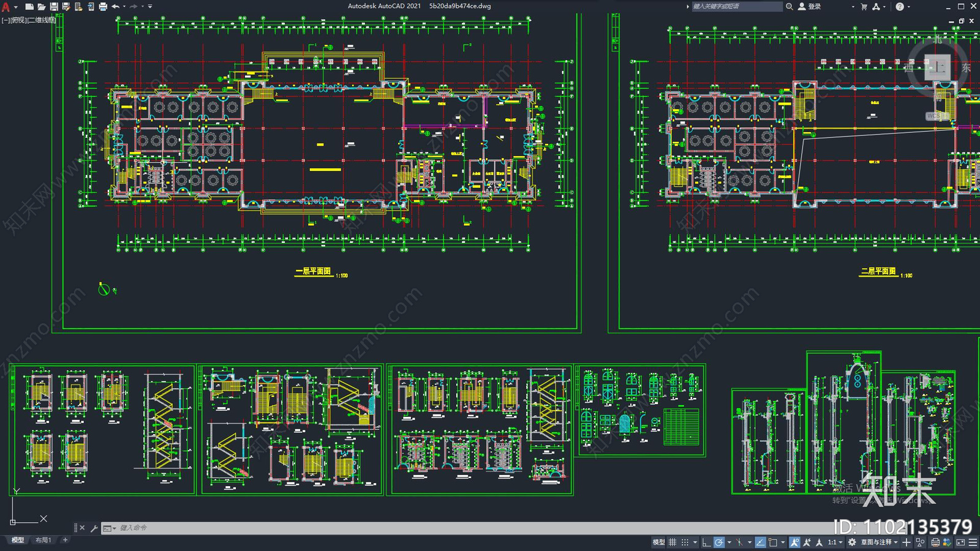Click the Redo arrow icon

pos(134,6)
